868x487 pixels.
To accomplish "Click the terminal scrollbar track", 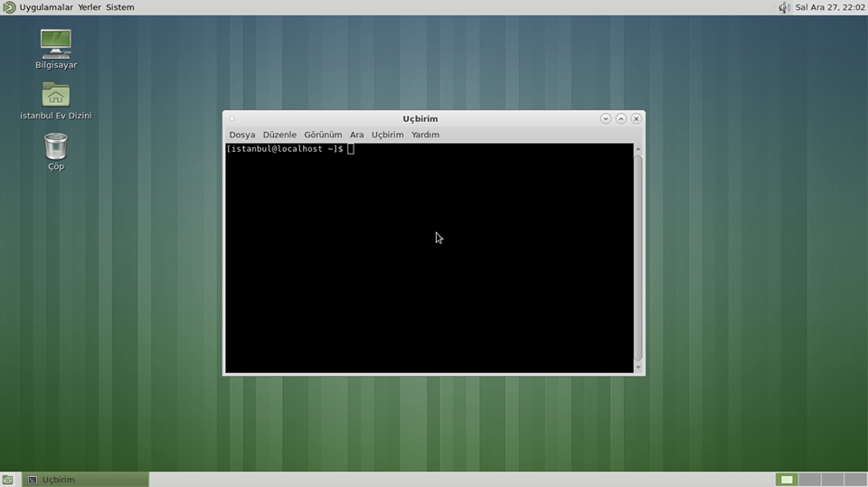I will (x=638, y=258).
